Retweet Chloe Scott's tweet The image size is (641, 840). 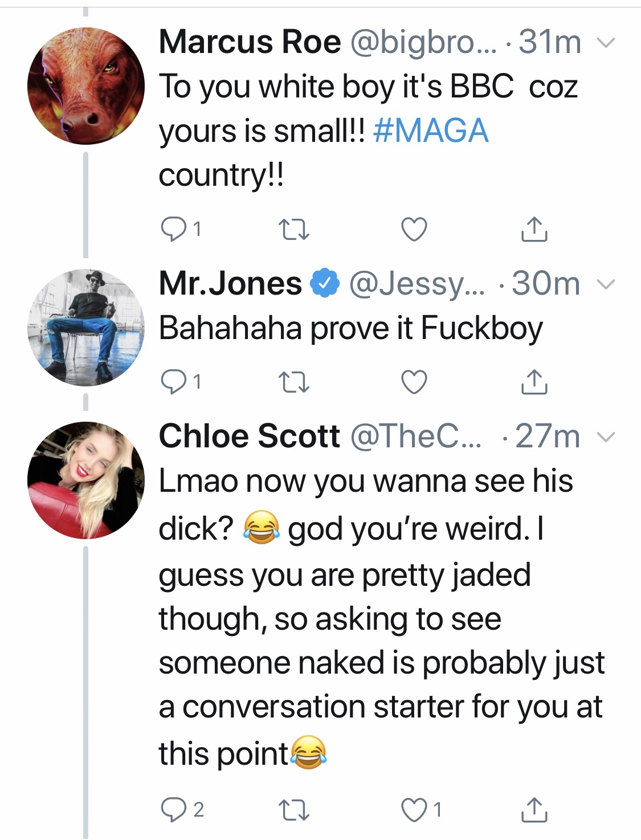(293, 810)
